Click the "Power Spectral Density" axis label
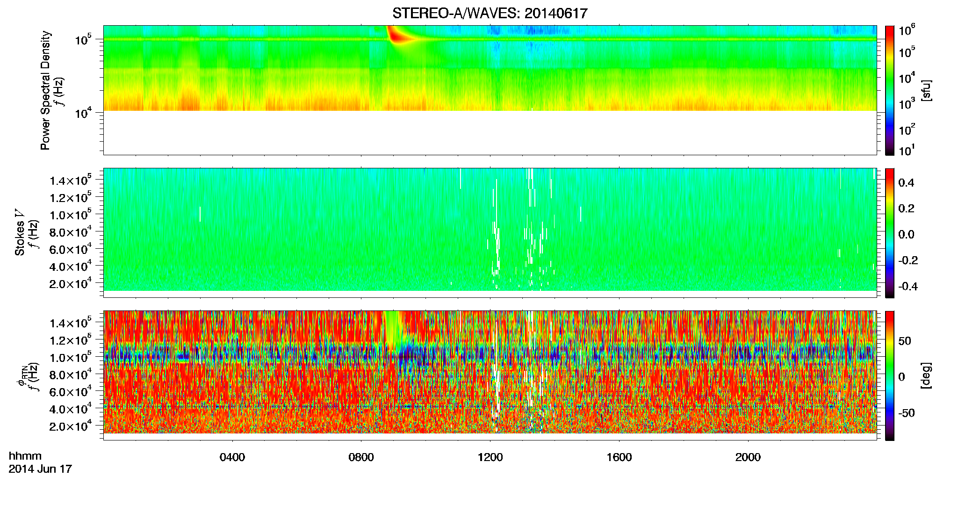This screenshot has height=505, width=980. click(45, 90)
